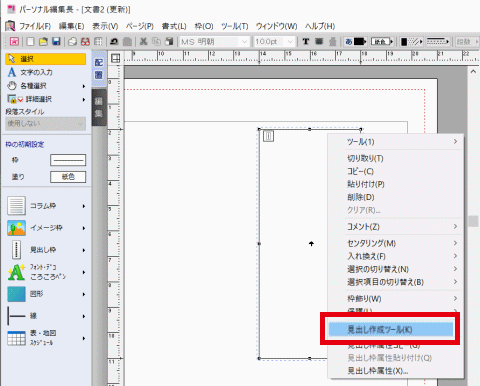Print using the printer toolbar icon
480x386 pixels.
pyautogui.click(x=72, y=42)
